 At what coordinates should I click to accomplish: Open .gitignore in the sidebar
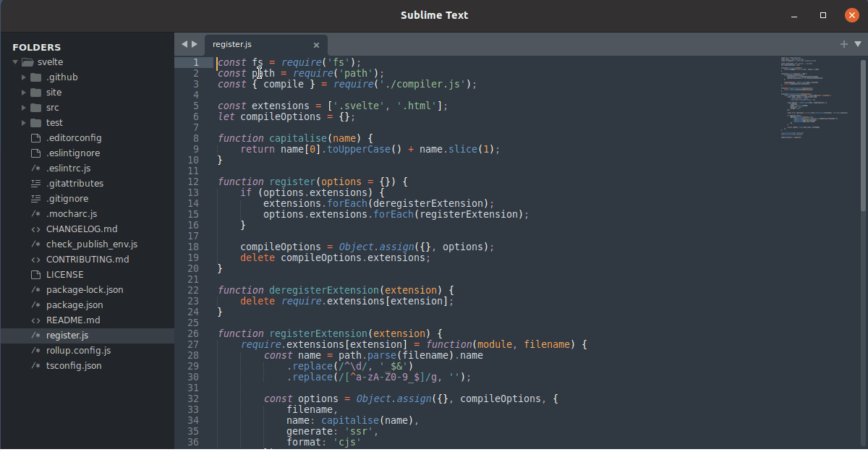point(67,199)
